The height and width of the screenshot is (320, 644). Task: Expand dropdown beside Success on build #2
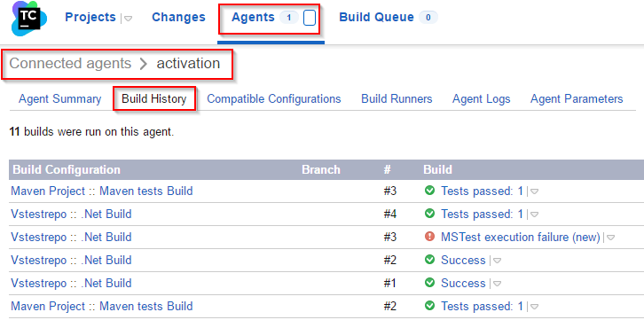497,261
